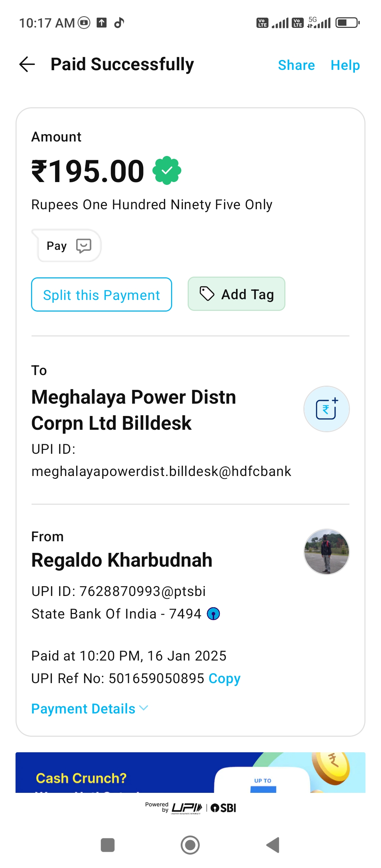
Task: Expand the Payment Details section
Action: [84, 709]
